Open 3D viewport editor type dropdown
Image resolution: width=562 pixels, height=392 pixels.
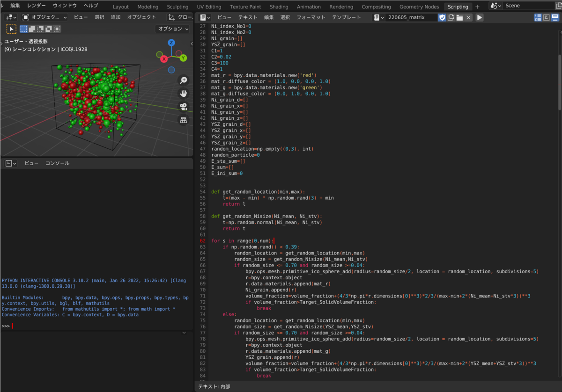(11, 17)
